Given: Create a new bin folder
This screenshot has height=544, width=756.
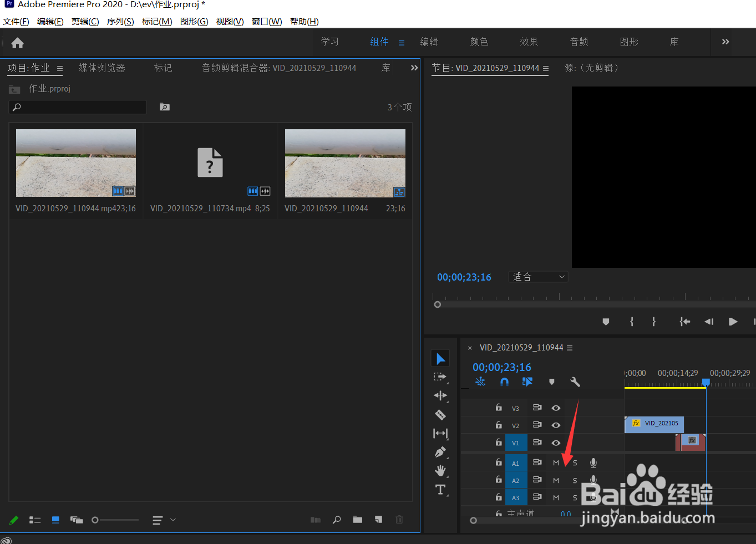Looking at the screenshot, I should point(358,520).
